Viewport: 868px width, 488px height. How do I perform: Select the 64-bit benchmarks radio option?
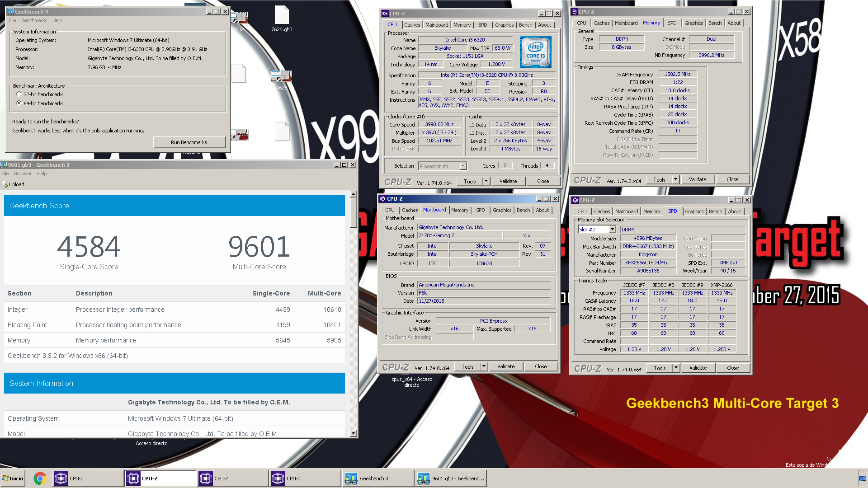[19, 103]
